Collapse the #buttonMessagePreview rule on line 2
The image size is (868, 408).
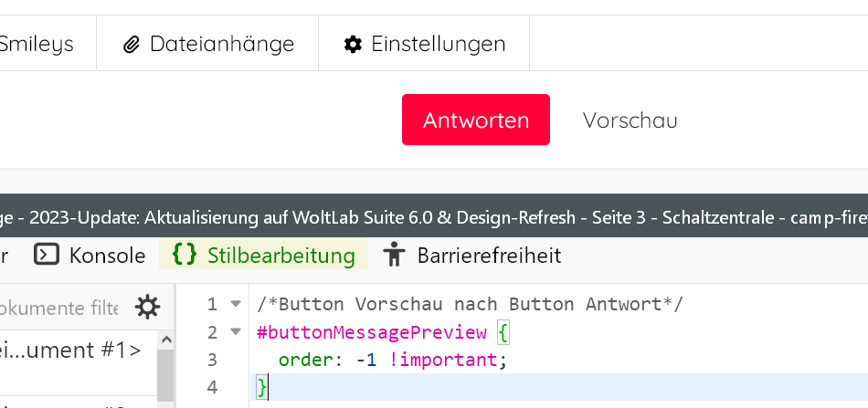pos(236,332)
